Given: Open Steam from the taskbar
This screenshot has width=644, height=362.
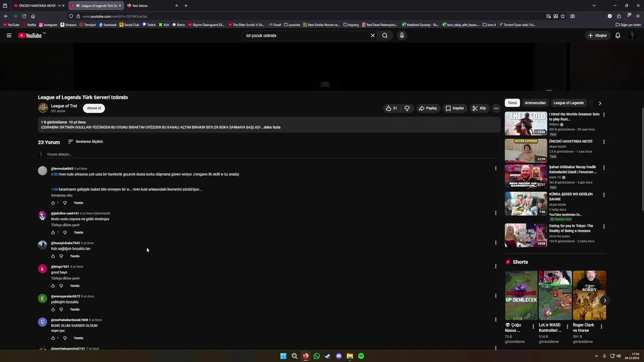Looking at the screenshot, I should [x=328, y=356].
